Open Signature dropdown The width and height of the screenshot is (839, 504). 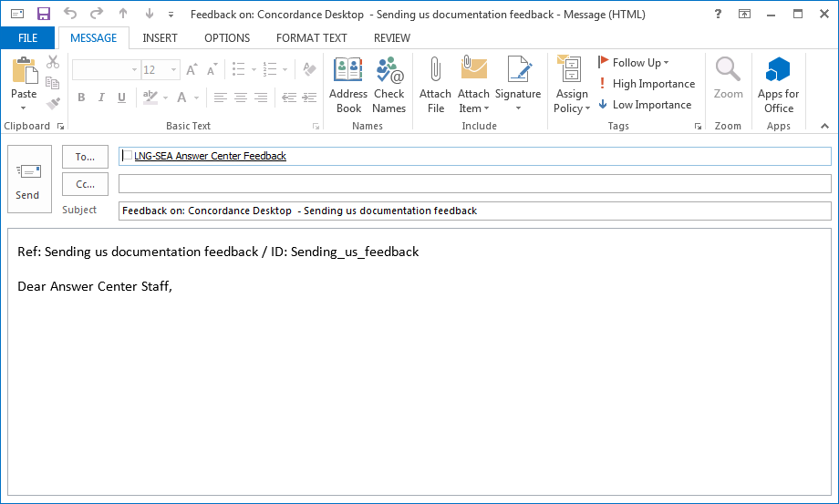[518, 85]
